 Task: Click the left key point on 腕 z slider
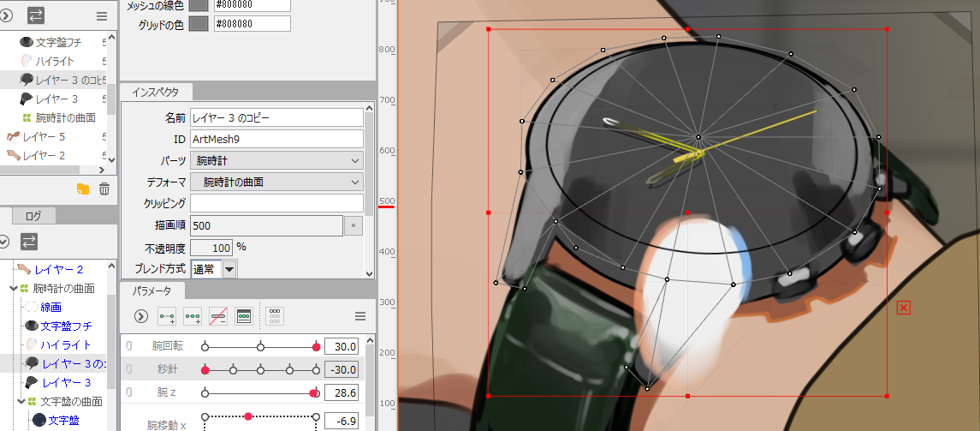tap(205, 392)
